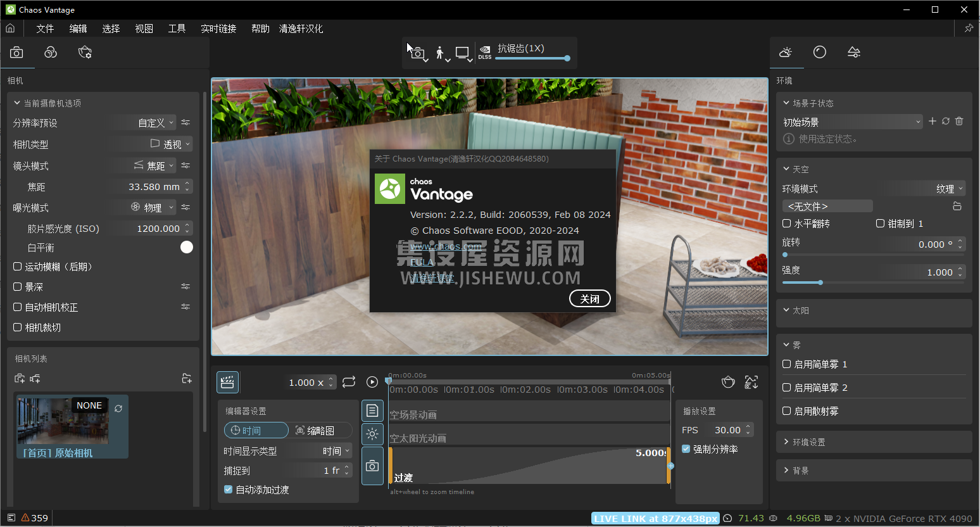Click the LIVE LINK status indicator
The image size is (980, 527).
click(656, 518)
